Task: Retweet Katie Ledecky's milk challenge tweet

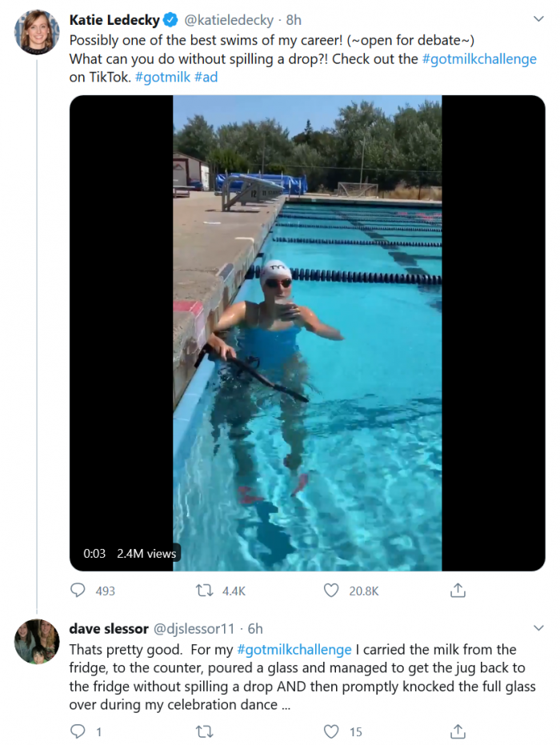Action: (x=205, y=591)
